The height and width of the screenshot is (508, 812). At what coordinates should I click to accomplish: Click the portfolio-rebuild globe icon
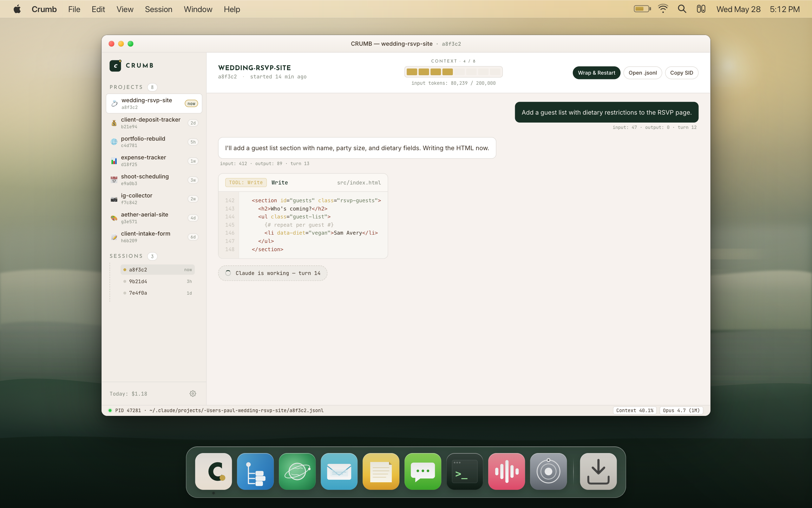tap(114, 142)
